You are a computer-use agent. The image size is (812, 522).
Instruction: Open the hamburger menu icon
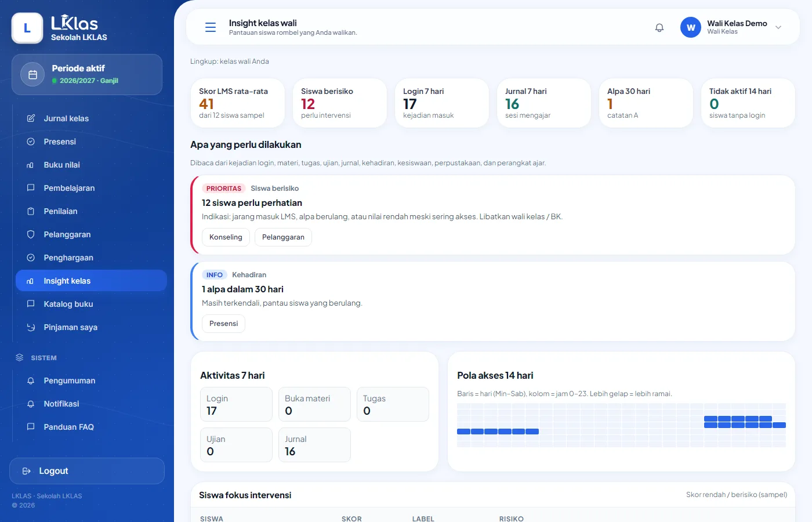[x=211, y=27]
